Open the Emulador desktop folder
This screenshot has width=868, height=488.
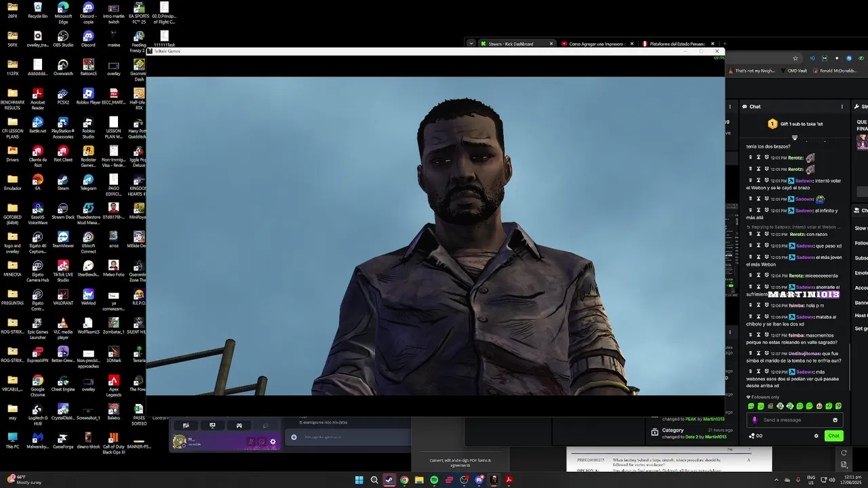tap(12, 182)
